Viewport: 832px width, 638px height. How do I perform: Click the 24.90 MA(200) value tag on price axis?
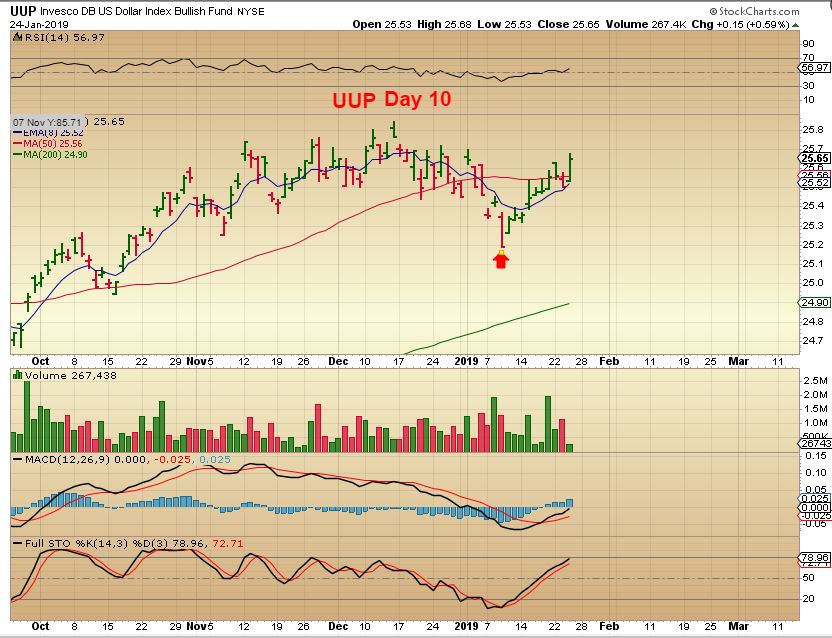814,303
